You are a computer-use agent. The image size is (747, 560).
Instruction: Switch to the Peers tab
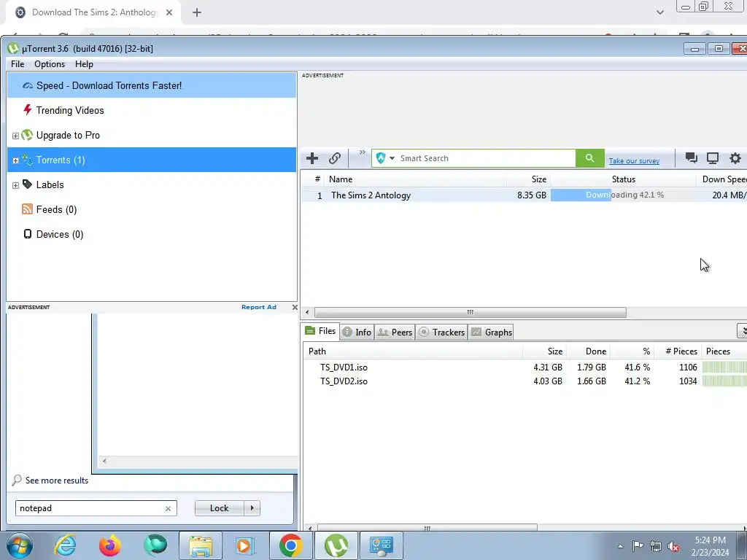pyautogui.click(x=395, y=332)
